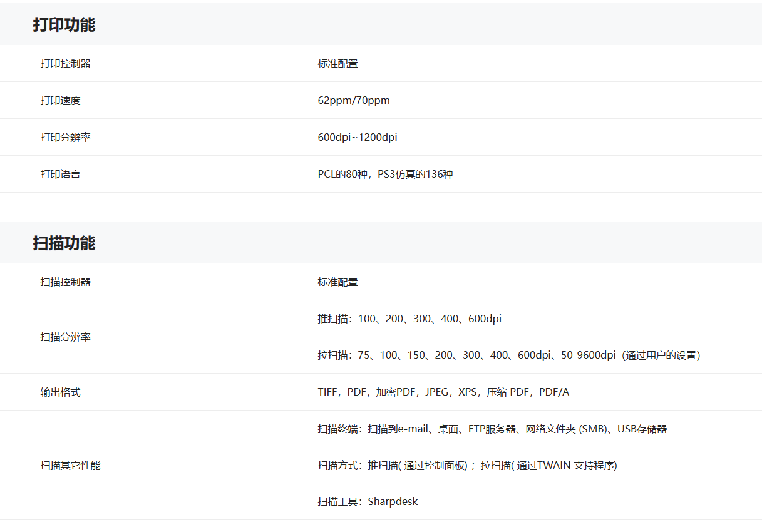762x532 pixels.
Task: Click 标准配置 value in 扫描控制器 row
Action: pyautogui.click(x=337, y=282)
